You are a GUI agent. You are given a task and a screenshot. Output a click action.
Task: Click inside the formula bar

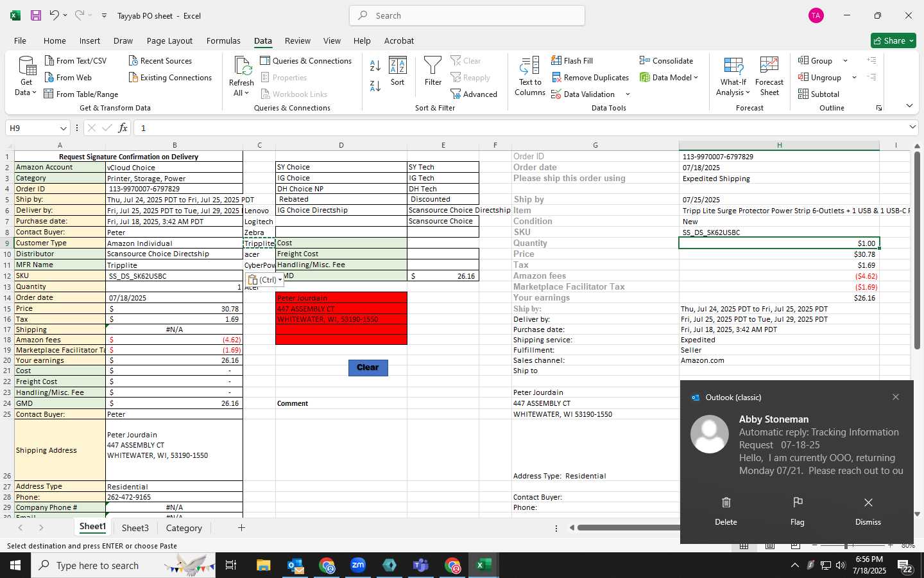pyautogui.click(x=520, y=128)
